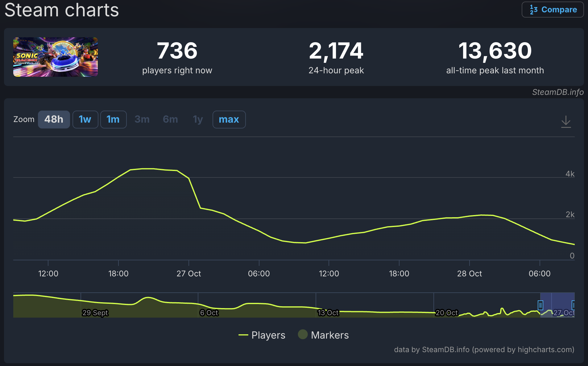Click the Steam charts heading
The image size is (588, 366).
(x=62, y=10)
